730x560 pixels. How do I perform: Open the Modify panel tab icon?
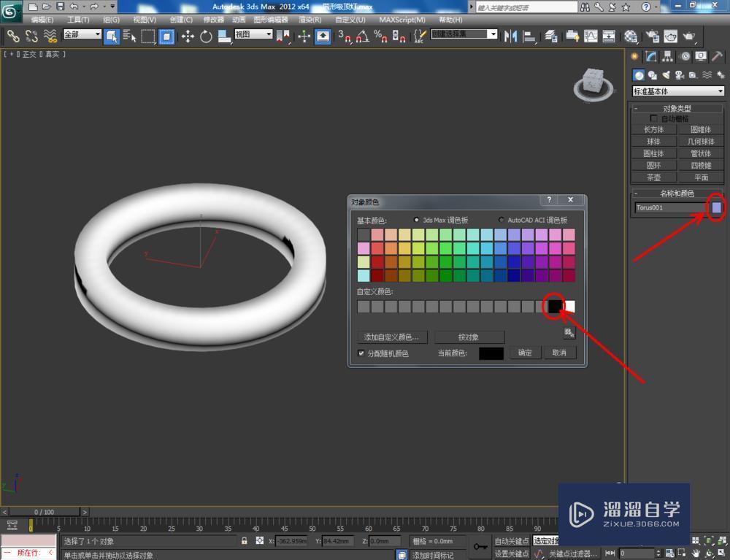pyautogui.click(x=651, y=57)
